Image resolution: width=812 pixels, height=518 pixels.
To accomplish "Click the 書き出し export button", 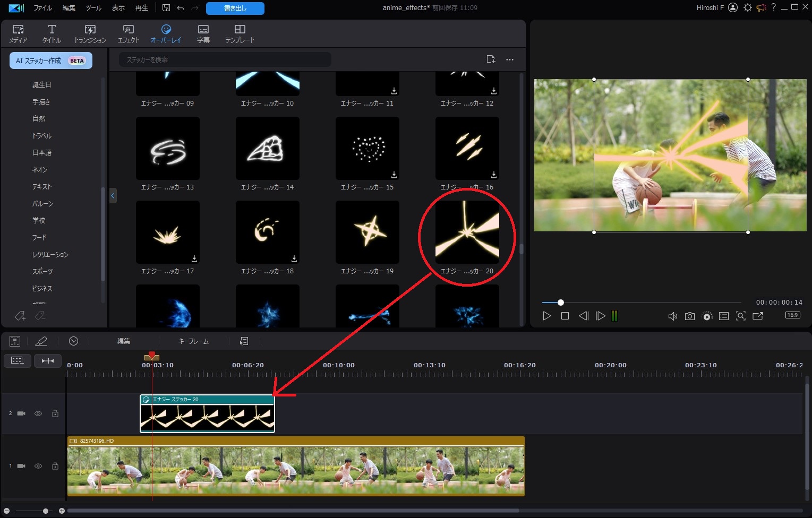I will click(235, 8).
